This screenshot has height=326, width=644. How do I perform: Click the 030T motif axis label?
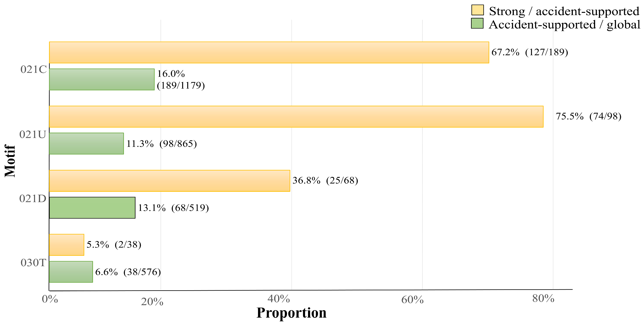click(33, 263)
